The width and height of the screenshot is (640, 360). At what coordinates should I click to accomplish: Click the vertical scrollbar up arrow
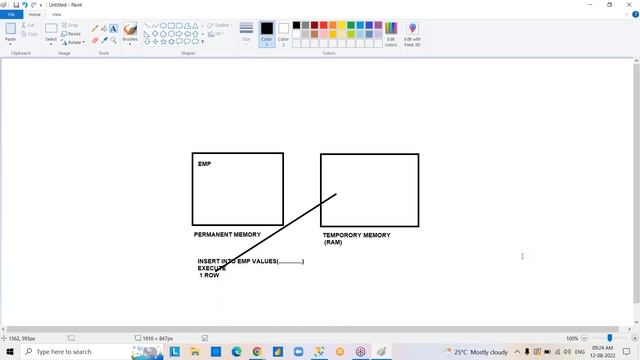click(636, 61)
